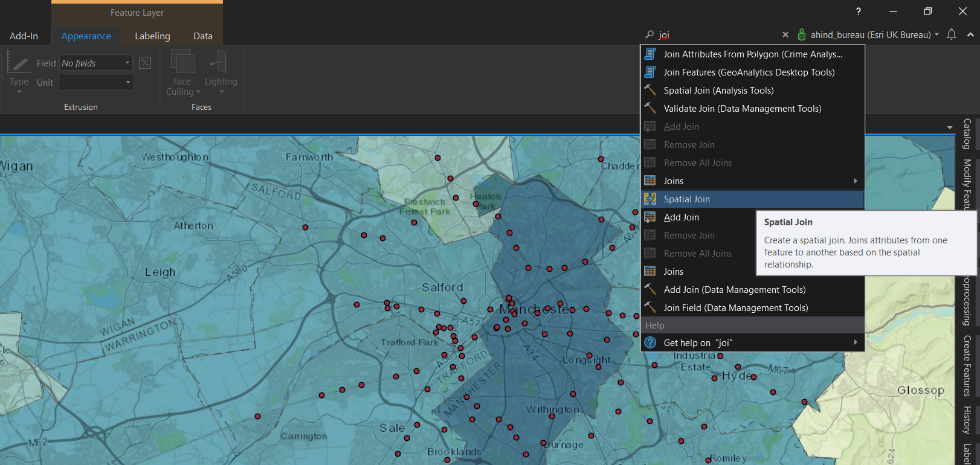Open Join Attributes From Polygon tool
Viewport: 980px width, 465px height.
(752, 54)
